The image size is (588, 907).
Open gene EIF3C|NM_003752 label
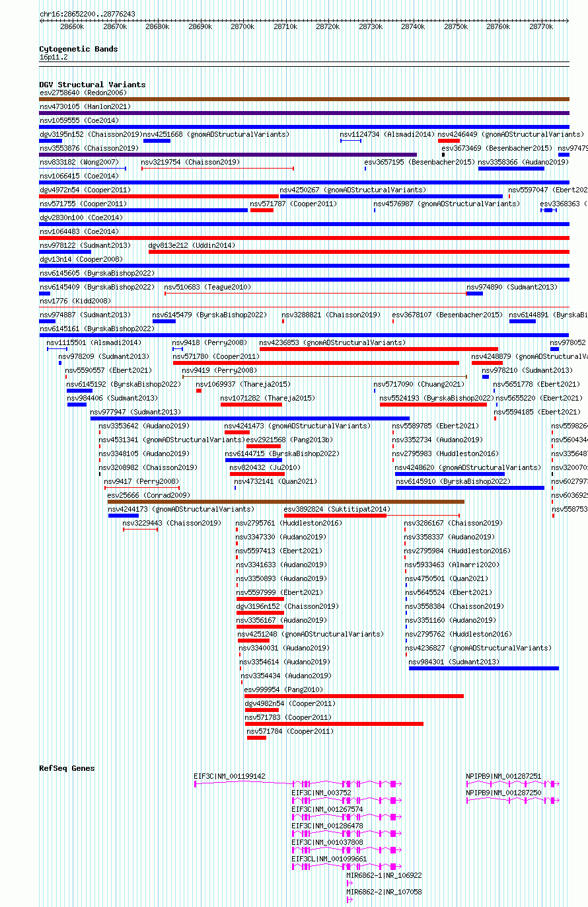click(x=322, y=793)
